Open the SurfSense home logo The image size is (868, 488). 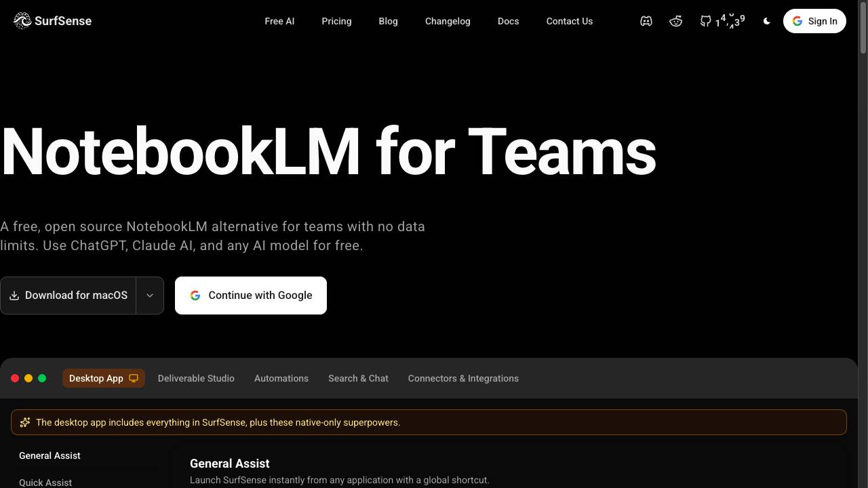tap(52, 21)
